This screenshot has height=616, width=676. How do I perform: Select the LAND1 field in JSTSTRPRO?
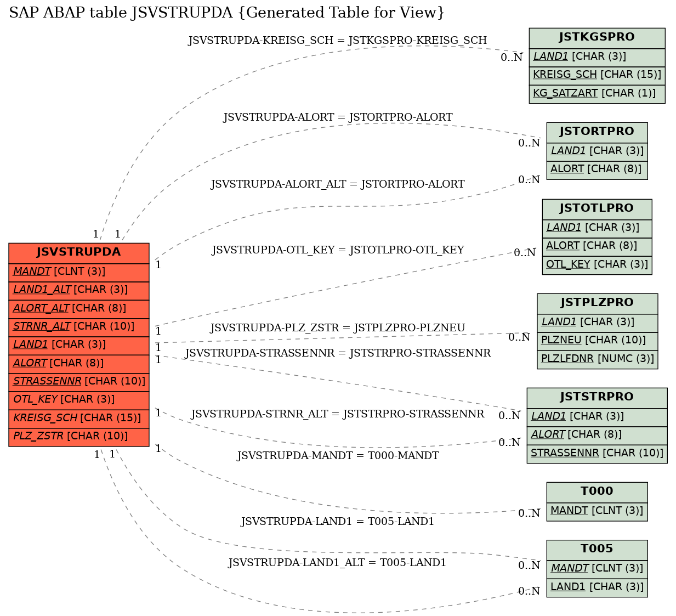(597, 417)
